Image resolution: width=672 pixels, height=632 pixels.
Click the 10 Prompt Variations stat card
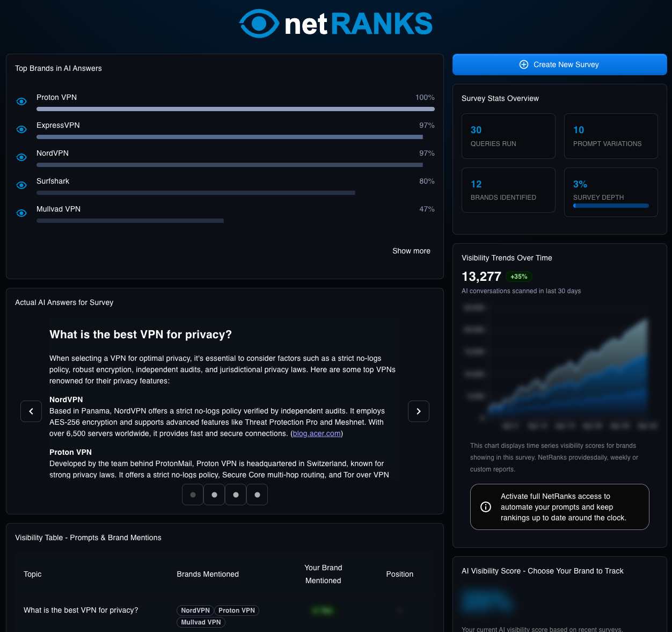[x=611, y=136]
